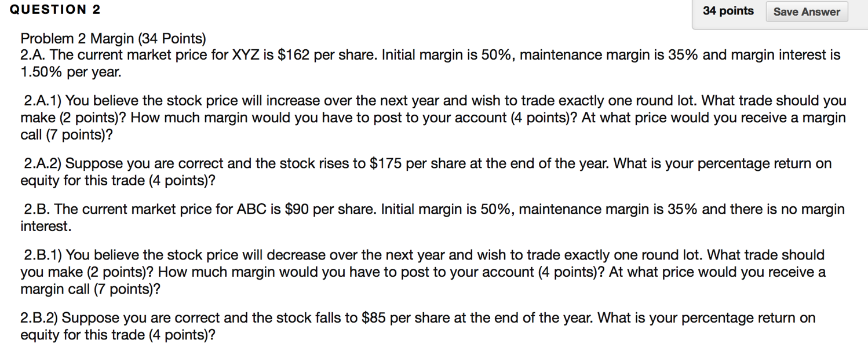Click the Save Answer button
The width and height of the screenshot is (868, 351).
[806, 12]
